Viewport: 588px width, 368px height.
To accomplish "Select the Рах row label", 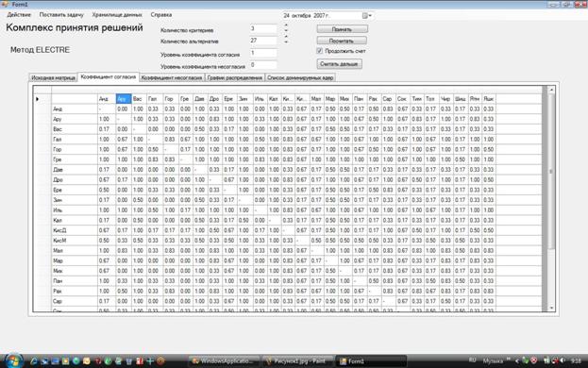I will [75, 292].
